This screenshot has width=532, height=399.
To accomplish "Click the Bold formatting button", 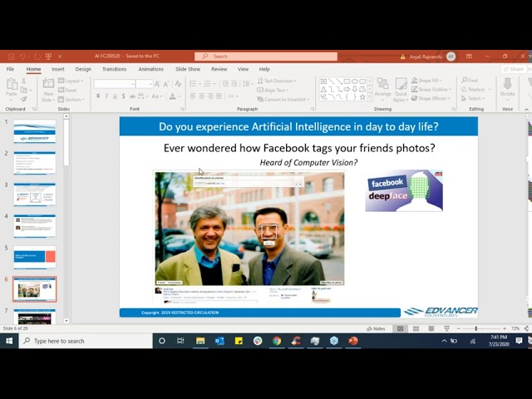I will coord(98,96).
